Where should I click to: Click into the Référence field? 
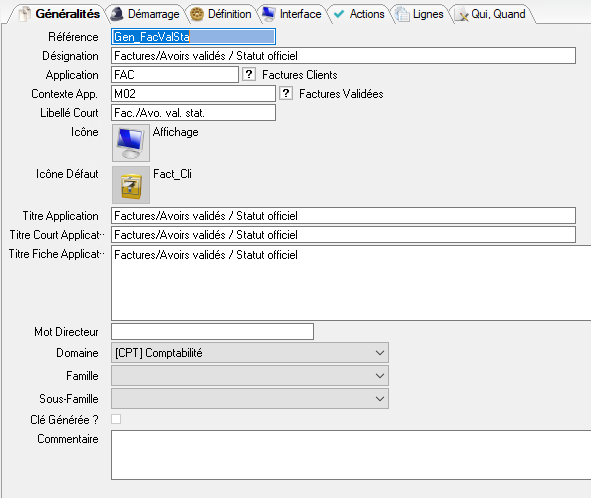tap(193, 37)
